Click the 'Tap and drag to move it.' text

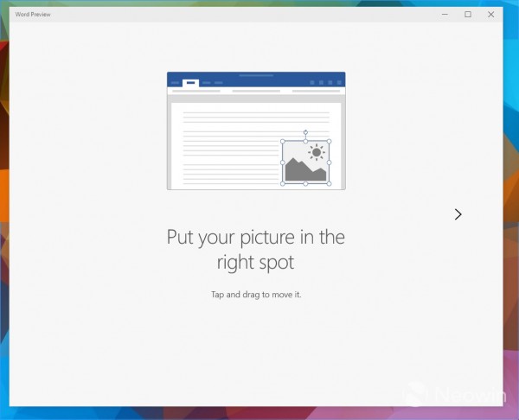(x=256, y=295)
